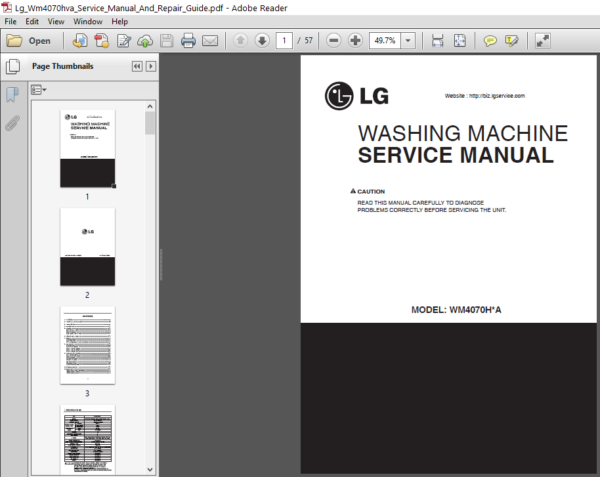Click the Print icon
Viewport: 600px width, 477px height.
(x=188, y=41)
